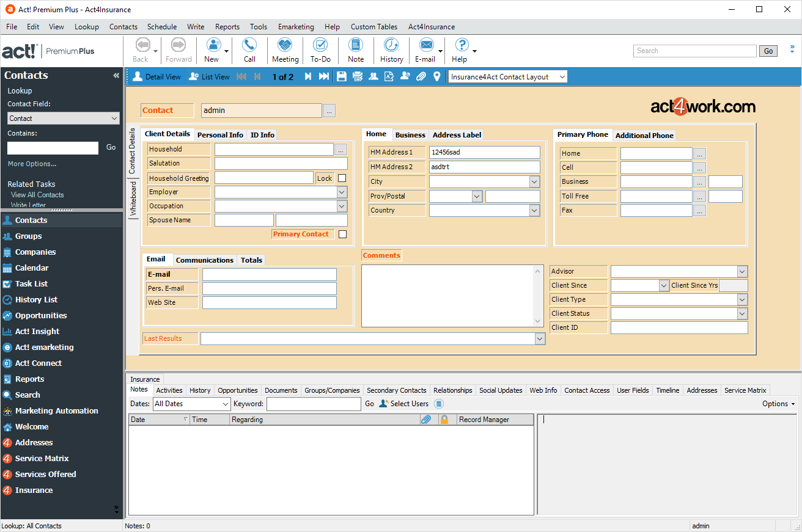Open the Client Type dropdown
The image size is (802, 532).
click(742, 299)
